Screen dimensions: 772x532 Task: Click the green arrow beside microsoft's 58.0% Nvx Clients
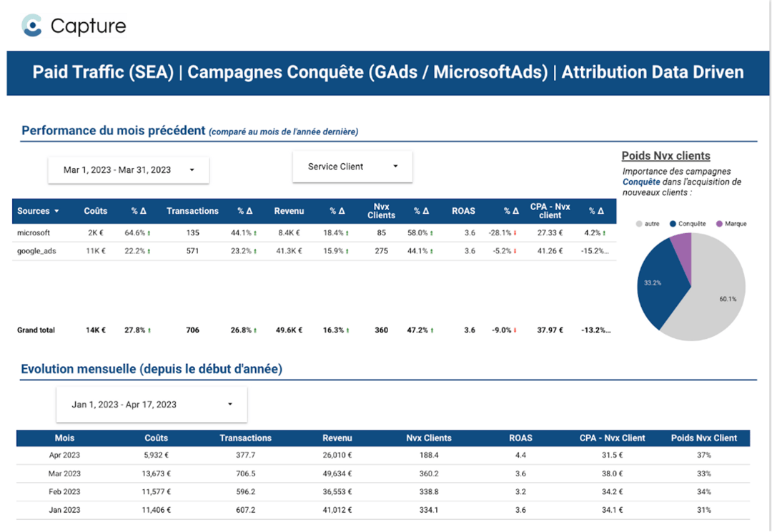click(x=431, y=232)
